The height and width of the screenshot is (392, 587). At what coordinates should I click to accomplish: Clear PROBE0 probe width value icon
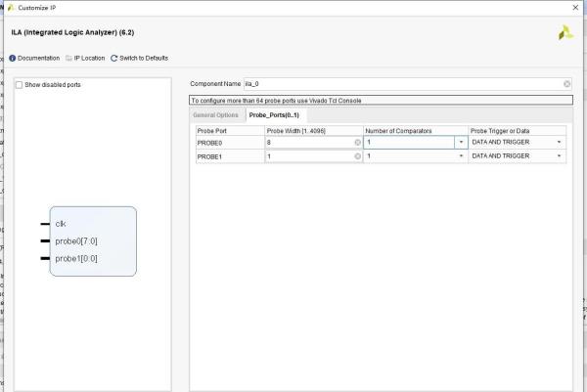[x=357, y=142]
